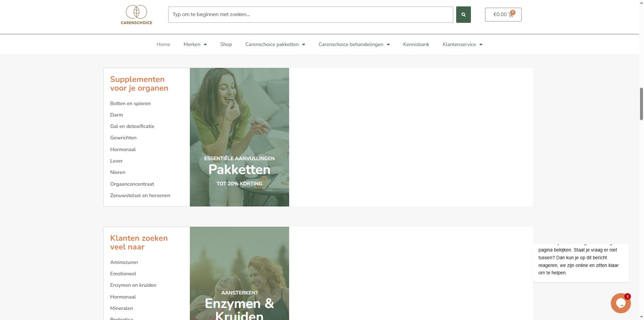
Task: Open Gal en detoxificatie category
Action: pyautogui.click(x=132, y=126)
